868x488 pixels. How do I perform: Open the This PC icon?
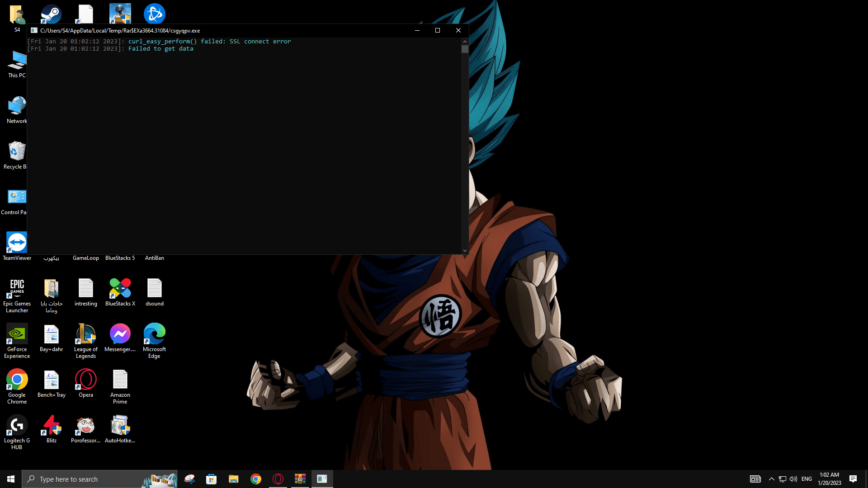pyautogui.click(x=17, y=64)
